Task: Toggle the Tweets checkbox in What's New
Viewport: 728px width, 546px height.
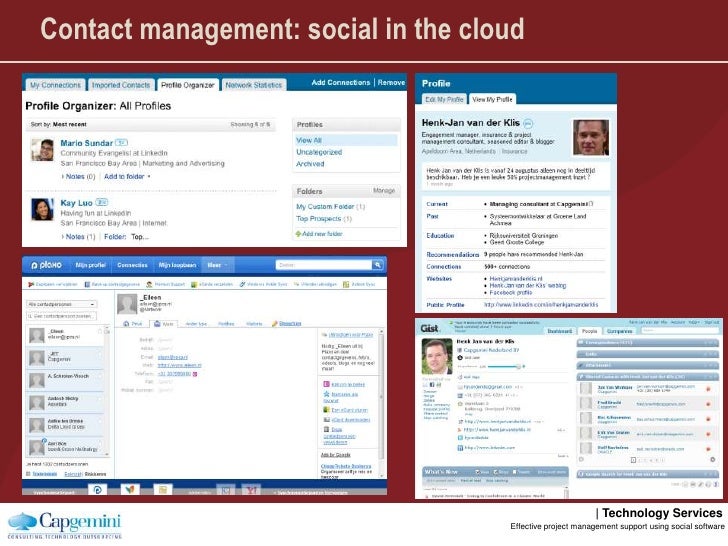Action: click(x=514, y=472)
